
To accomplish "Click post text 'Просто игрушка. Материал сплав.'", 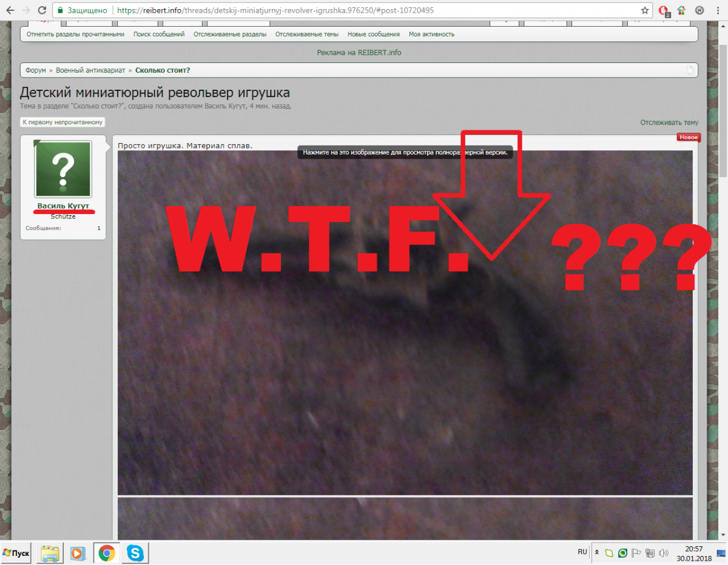I will click(x=185, y=145).
